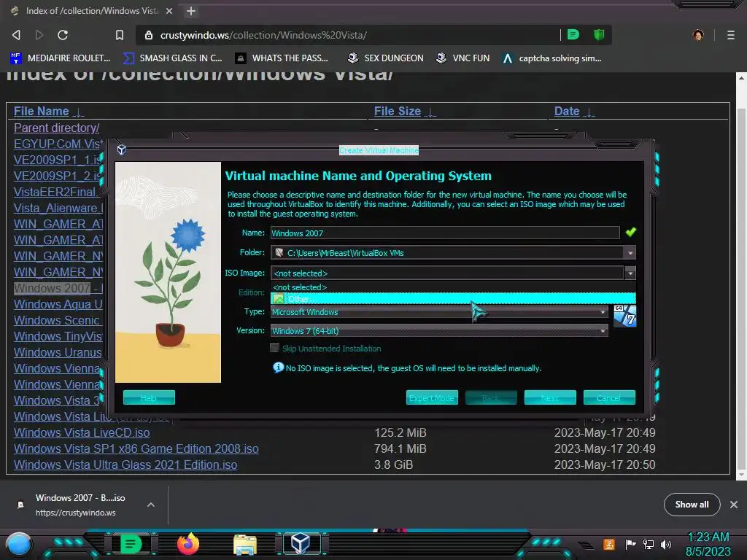Screen dimensions: 747x560
Task: Open the Vista_Alienware link
Action: pyautogui.click(x=58, y=208)
